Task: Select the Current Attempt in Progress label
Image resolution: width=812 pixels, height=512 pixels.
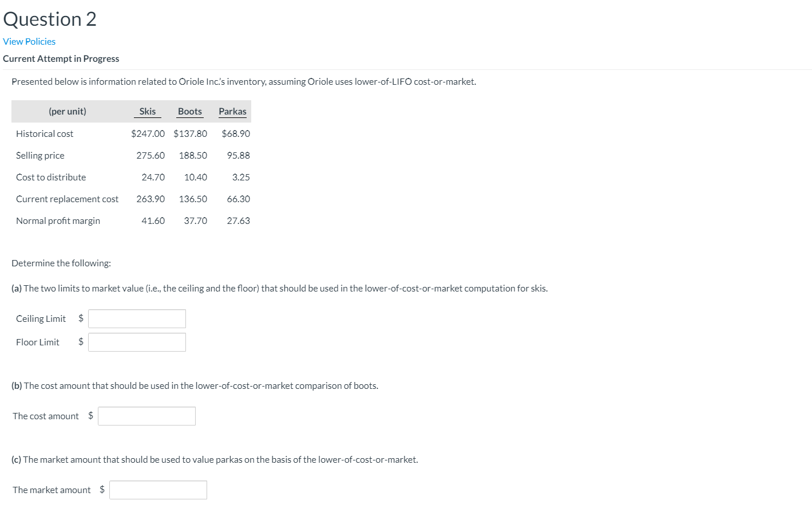Action: click(x=61, y=58)
